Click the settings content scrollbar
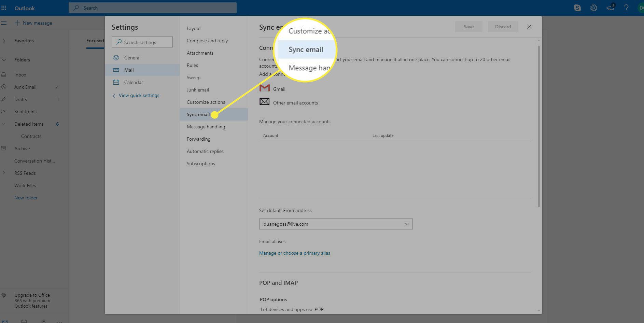 point(539,126)
